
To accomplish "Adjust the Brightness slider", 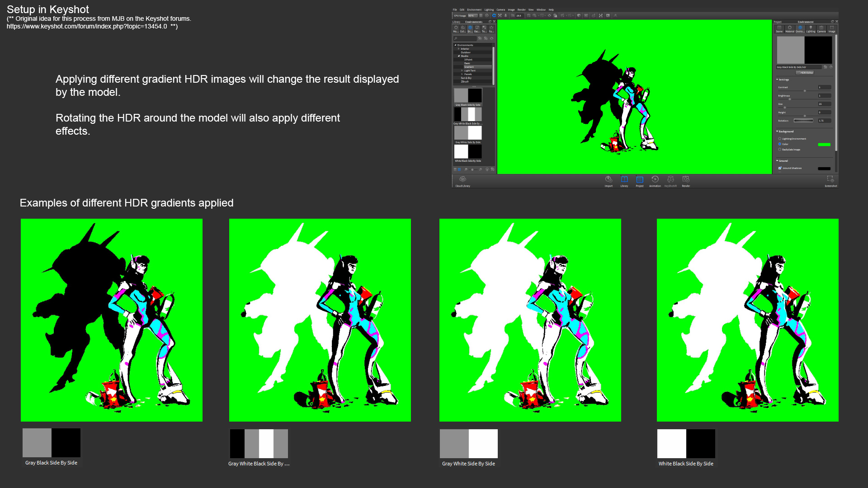I will tap(790, 99).
